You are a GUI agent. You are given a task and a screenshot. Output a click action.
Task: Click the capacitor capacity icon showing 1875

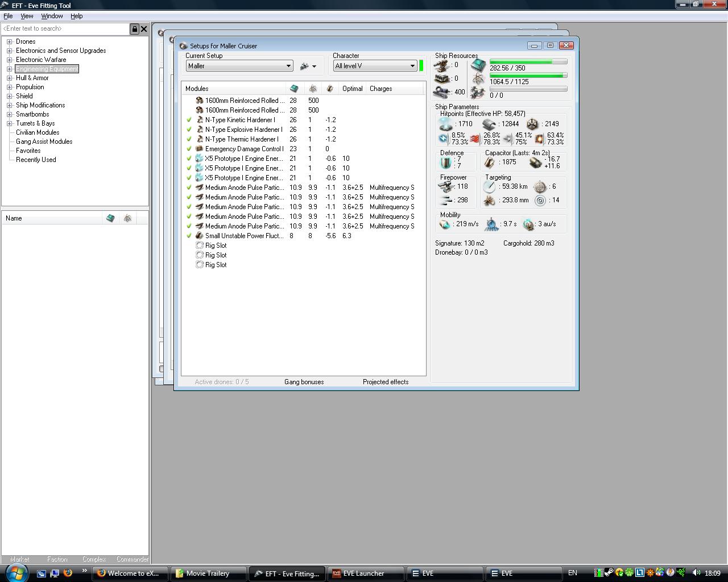490,163
